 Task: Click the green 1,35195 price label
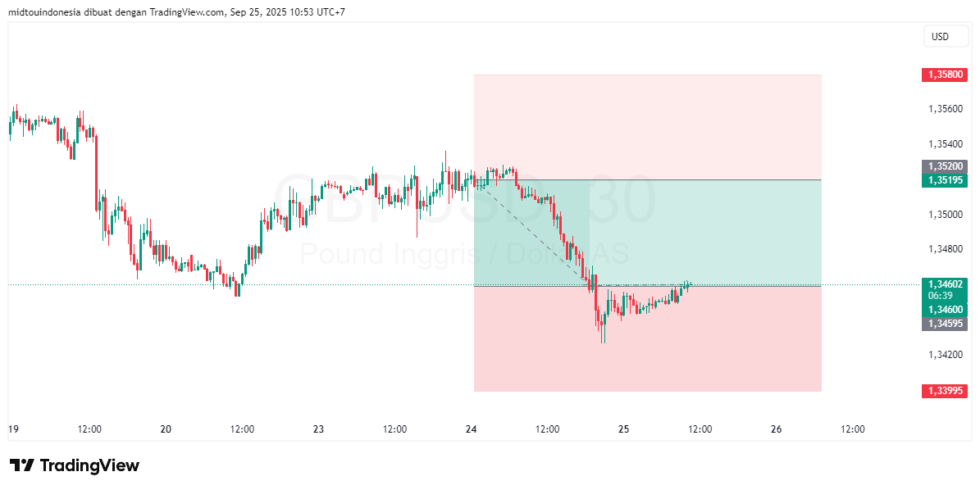click(x=945, y=179)
